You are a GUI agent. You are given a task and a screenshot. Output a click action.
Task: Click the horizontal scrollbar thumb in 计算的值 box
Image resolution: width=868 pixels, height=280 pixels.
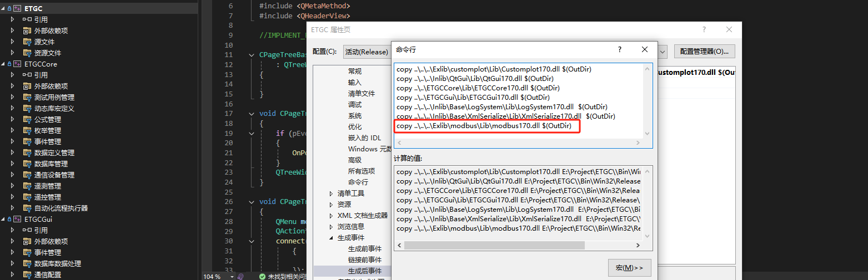[494, 245]
